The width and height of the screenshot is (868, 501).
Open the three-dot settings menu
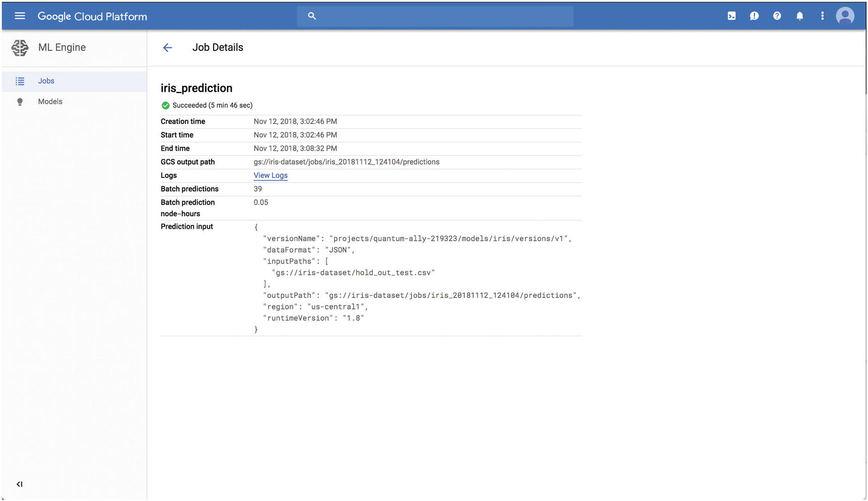[x=822, y=16]
